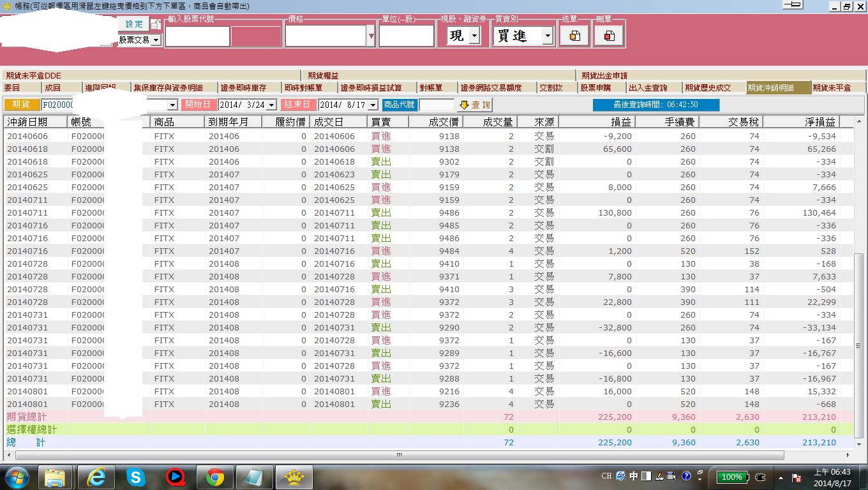Click the 送單 submit order icon button

tap(574, 36)
